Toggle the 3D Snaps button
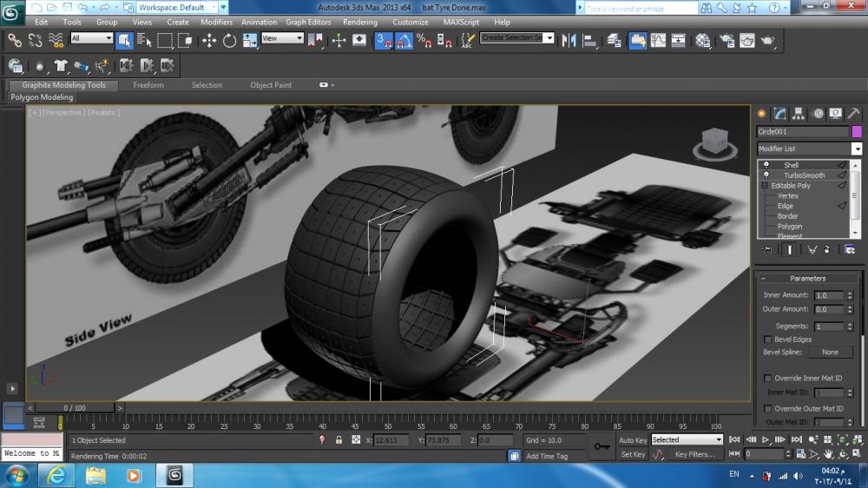868x488 pixels. [x=384, y=40]
